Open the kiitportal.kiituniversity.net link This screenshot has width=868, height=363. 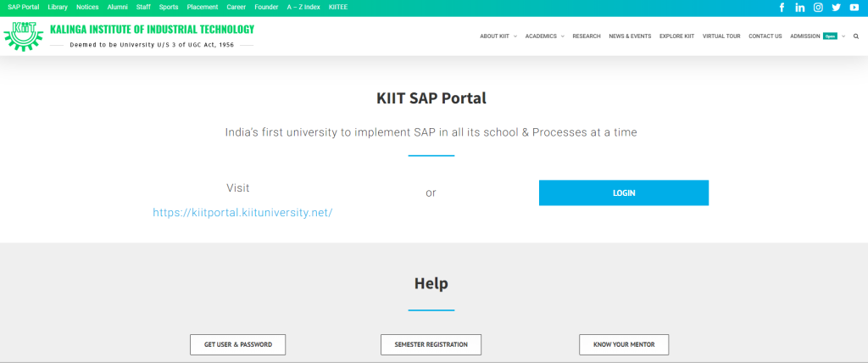[x=242, y=213]
